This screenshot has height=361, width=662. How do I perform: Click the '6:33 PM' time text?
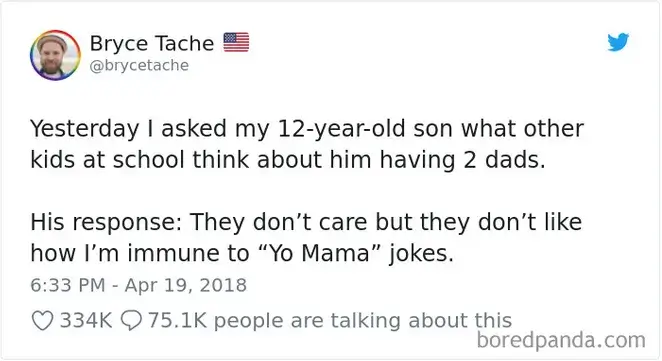point(68,285)
